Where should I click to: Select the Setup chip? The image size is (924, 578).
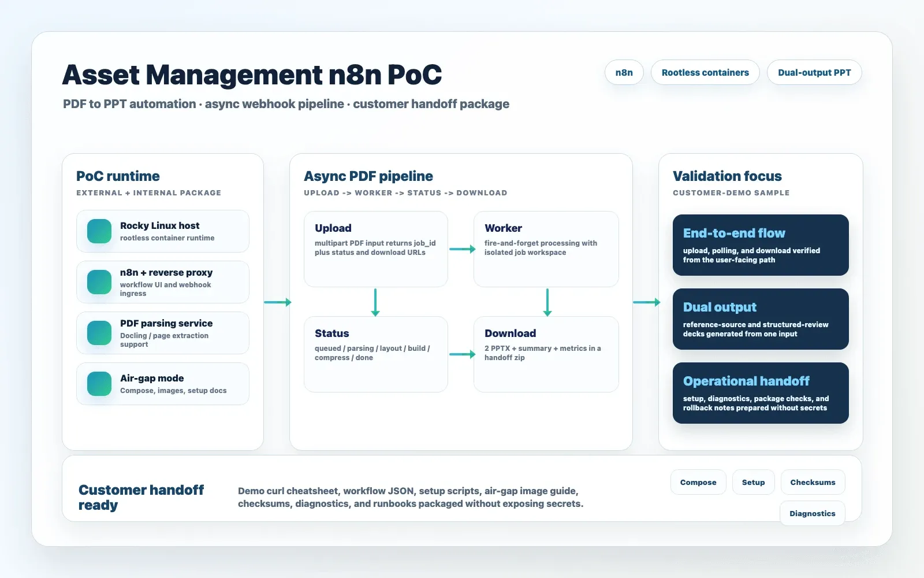[x=754, y=482]
